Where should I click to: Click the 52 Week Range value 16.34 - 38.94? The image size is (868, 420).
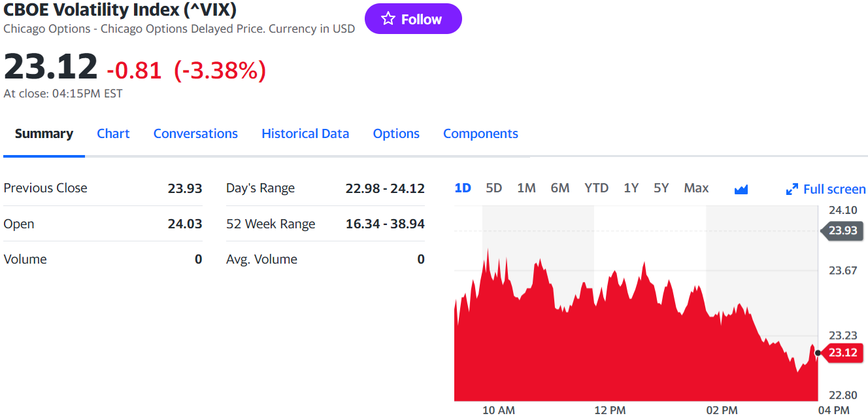point(385,224)
